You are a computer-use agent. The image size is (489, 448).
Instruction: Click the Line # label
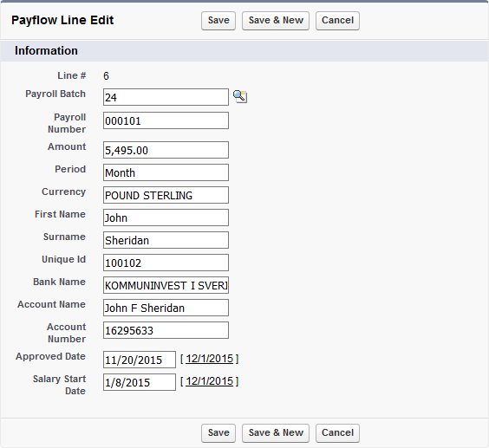click(72, 75)
